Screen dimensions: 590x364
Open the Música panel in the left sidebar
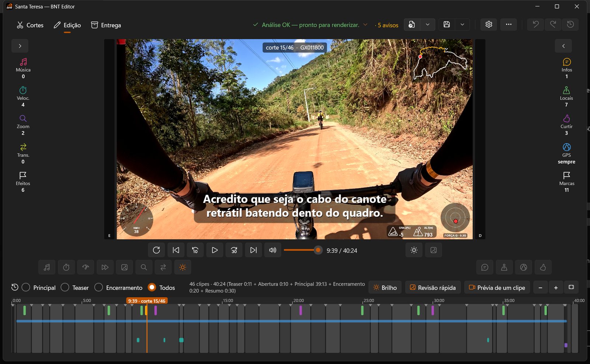click(x=23, y=68)
